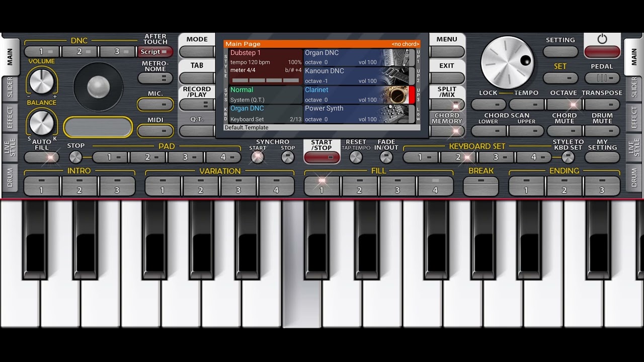Click the Reset Tap Tempo round button

[356, 157]
